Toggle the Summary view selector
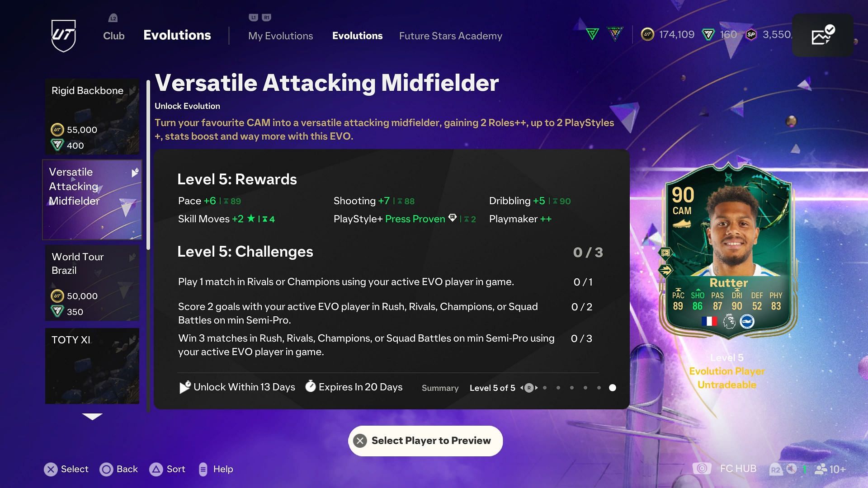Screen dimensions: 868x488 [x=440, y=388]
